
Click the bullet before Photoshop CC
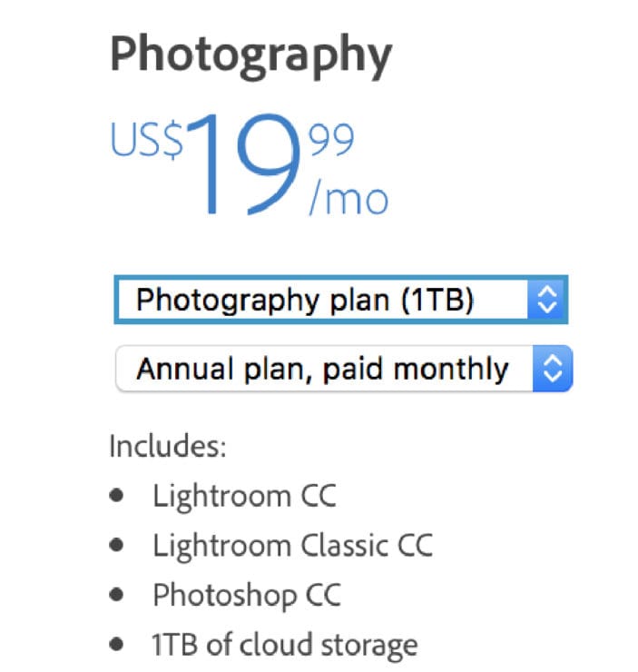(116, 595)
